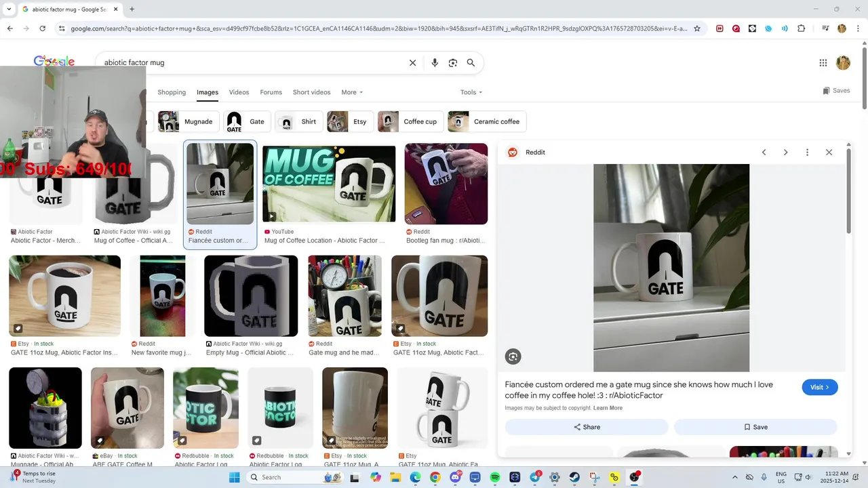Click the blue Visit button

[820, 387]
